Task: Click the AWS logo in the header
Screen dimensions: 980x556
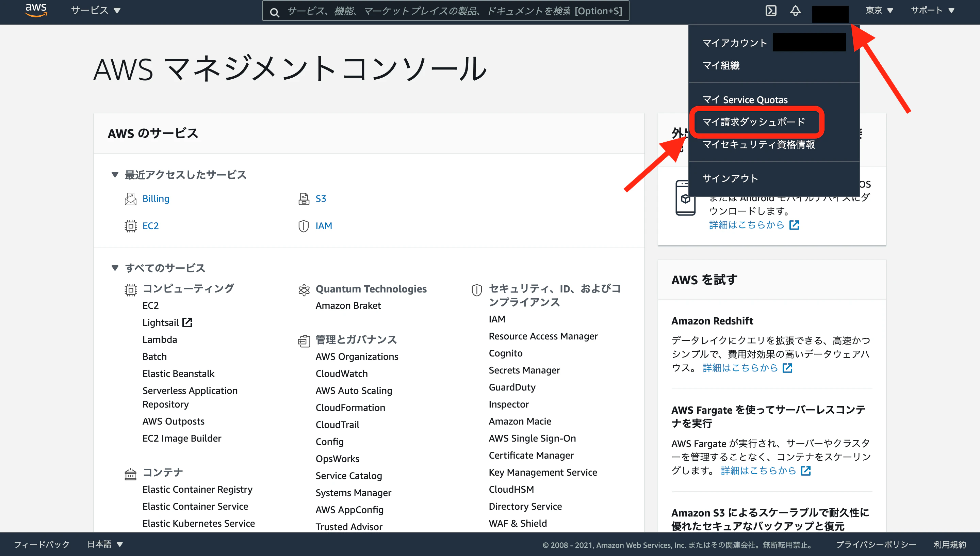Action: tap(36, 10)
